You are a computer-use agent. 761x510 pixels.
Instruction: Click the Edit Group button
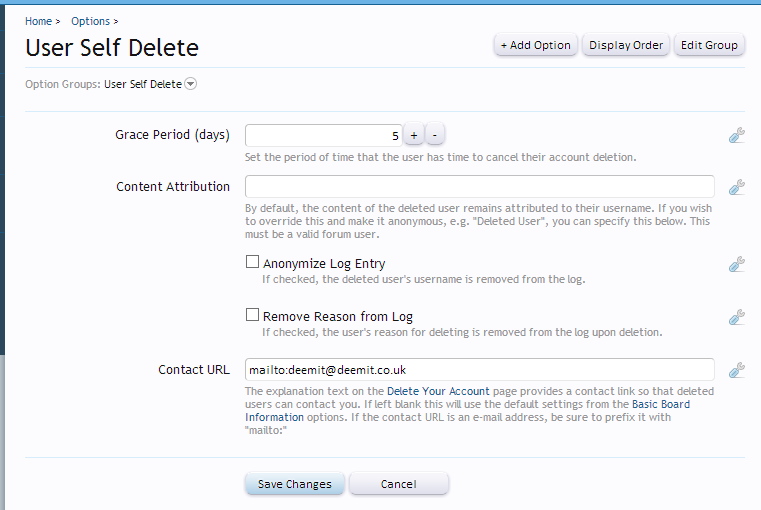tap(709, 45)
